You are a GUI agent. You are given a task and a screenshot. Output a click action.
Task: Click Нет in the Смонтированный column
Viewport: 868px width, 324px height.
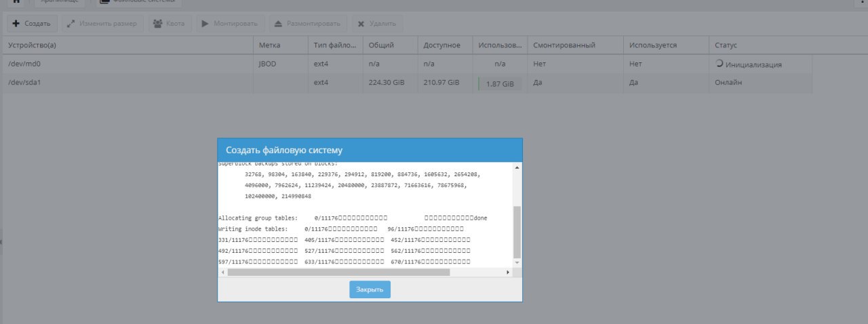pyautogui.click(x=540, y=64)
